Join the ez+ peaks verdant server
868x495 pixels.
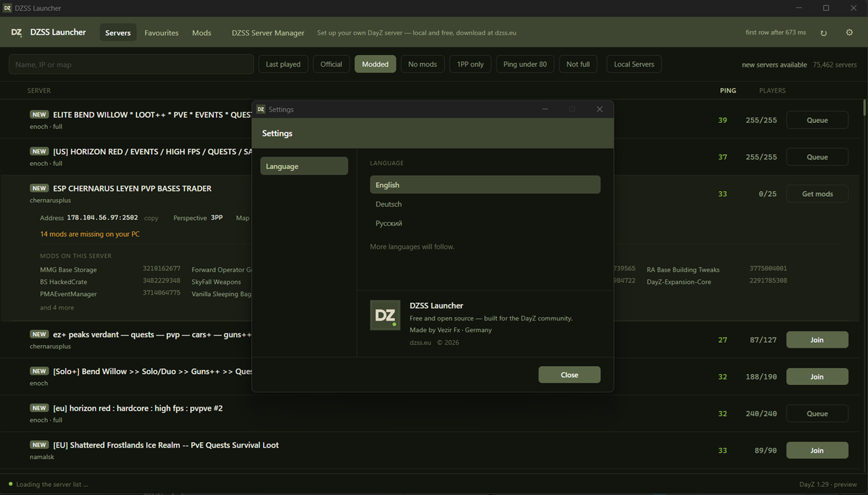click(817, 340)
